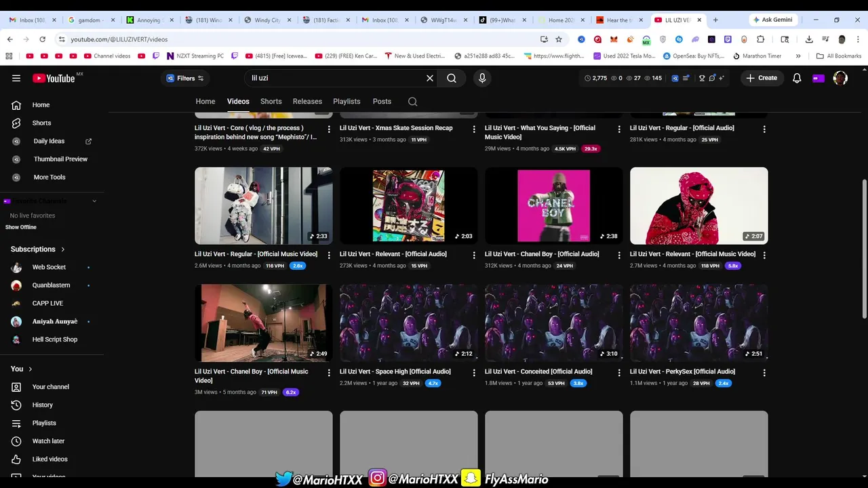Open the account avatar menu
868x488 pixels.
click(x=840, y=78)
